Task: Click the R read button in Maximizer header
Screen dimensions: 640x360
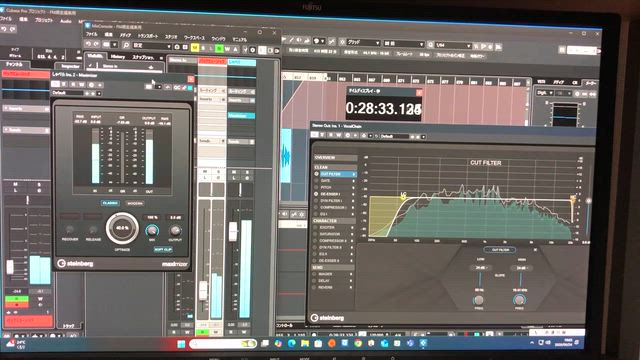Action: 73,84
